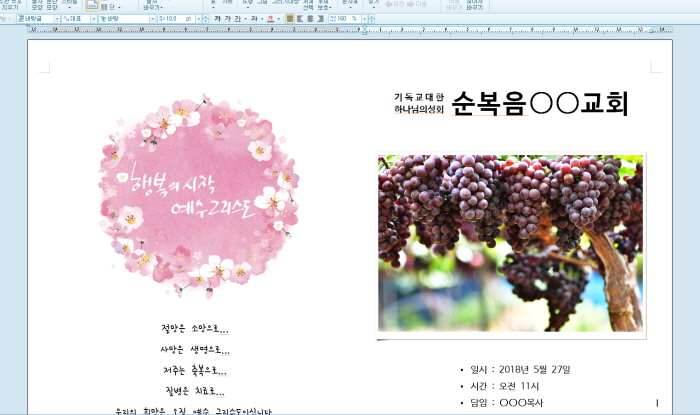Click the page layout icon in ribbon
This screenshot has width=700, height=415.
92,5
